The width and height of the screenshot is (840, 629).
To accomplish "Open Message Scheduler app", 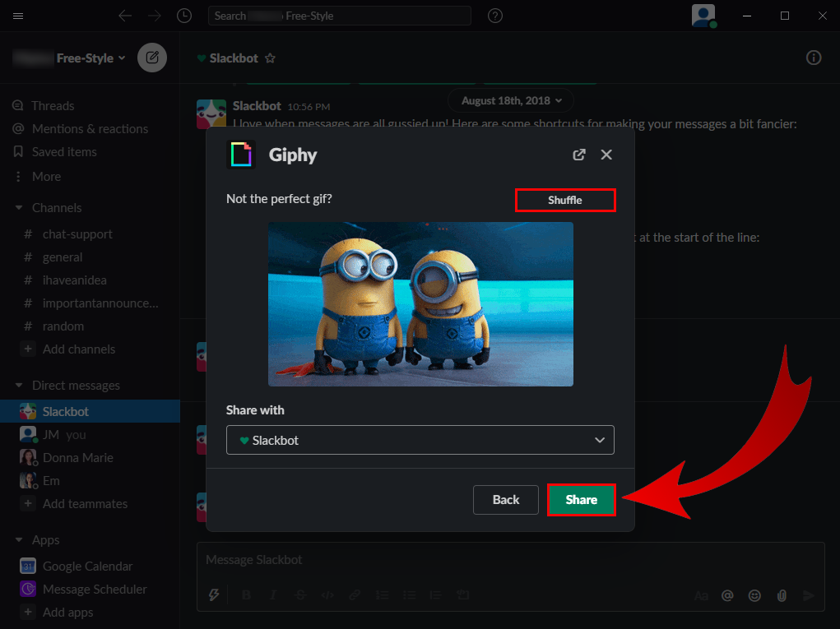I will click(x=95, y=590).
